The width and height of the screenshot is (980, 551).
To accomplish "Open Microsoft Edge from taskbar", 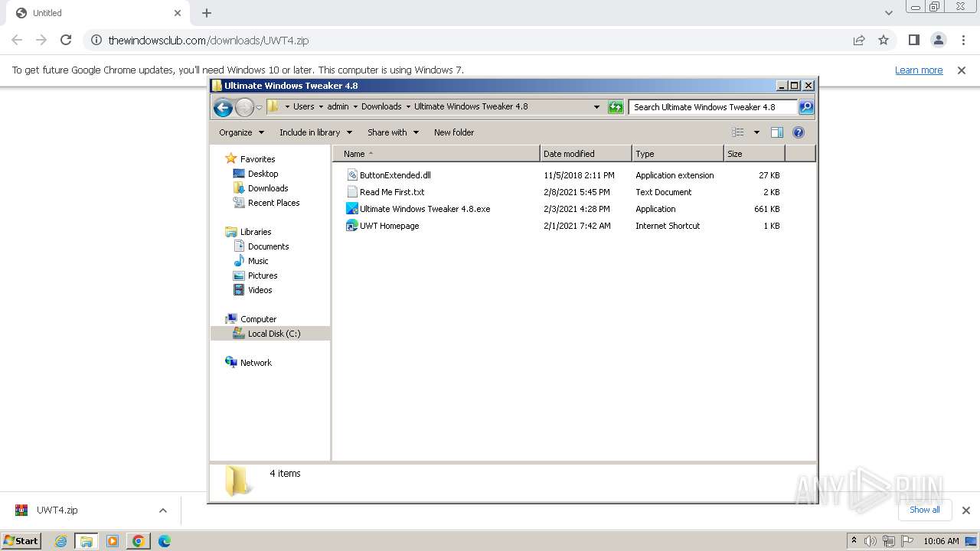I will pos(164,541).
